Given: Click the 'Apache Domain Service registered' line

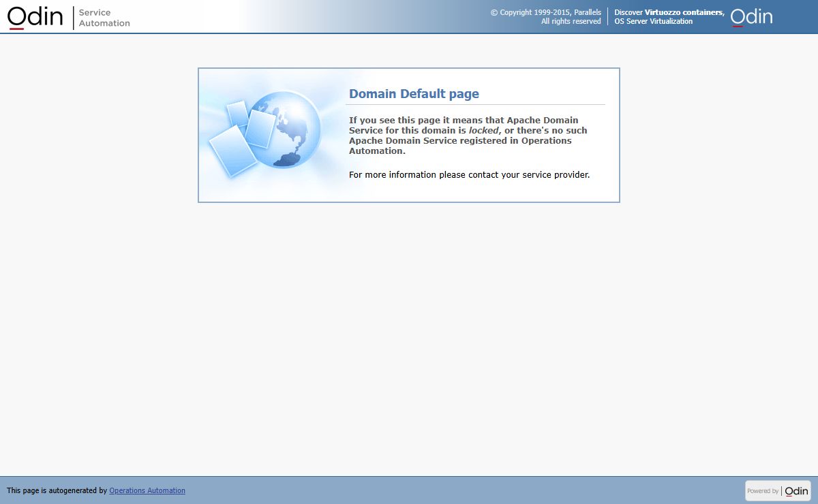Looking at the screenshot, I should click(x=460, y=140).
